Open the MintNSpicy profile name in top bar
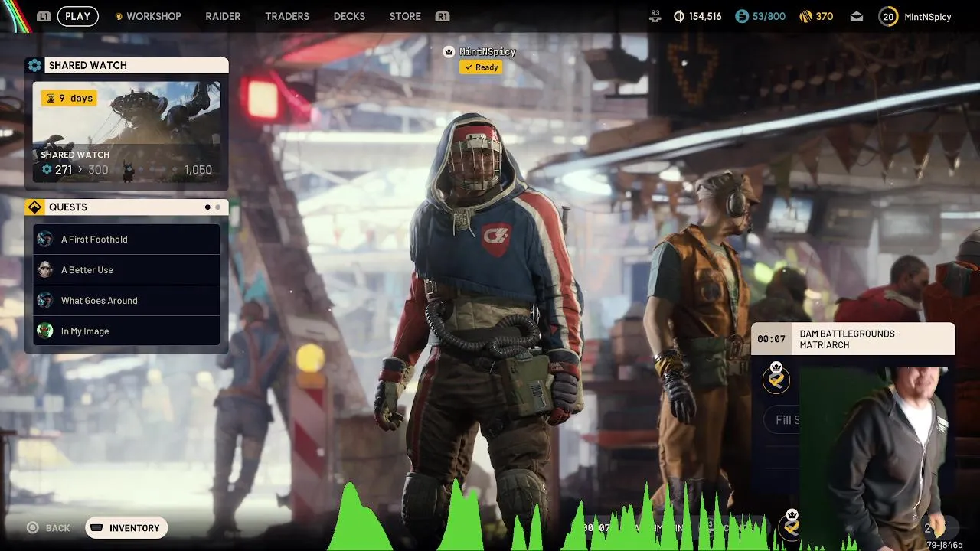This screenshot has height=551, width=980. 927,16
